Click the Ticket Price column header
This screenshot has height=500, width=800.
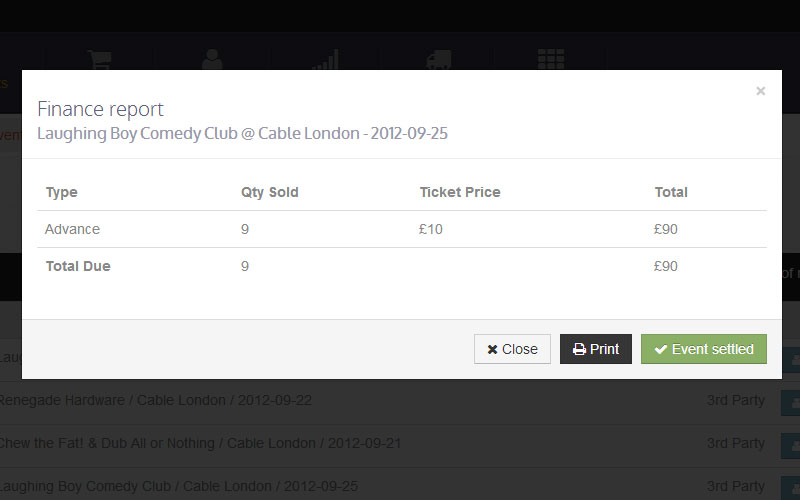(x=460, y=192)
